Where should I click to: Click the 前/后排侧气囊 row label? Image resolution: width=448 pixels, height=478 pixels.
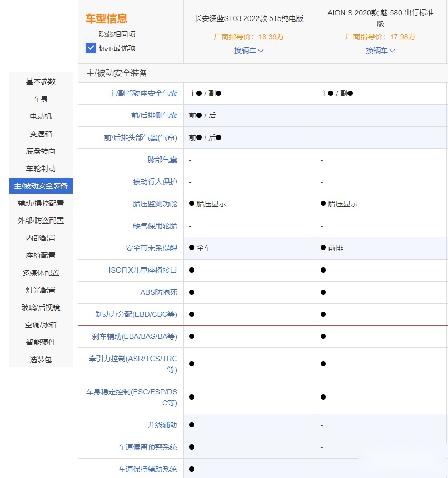pyautogui.click(x=154, y=115)
